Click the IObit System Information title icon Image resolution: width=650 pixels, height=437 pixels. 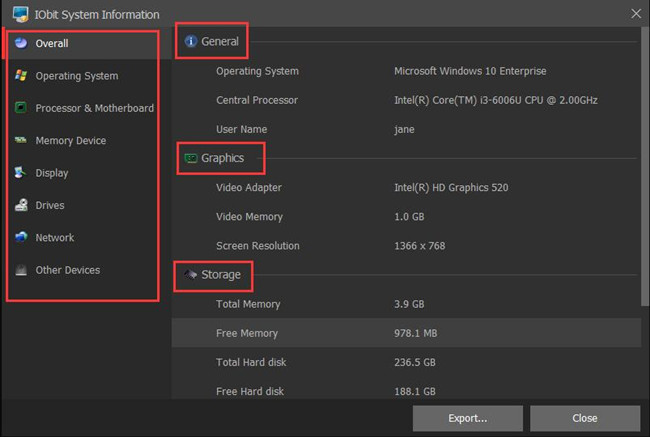pyautogui.click(x=21, y=15)
